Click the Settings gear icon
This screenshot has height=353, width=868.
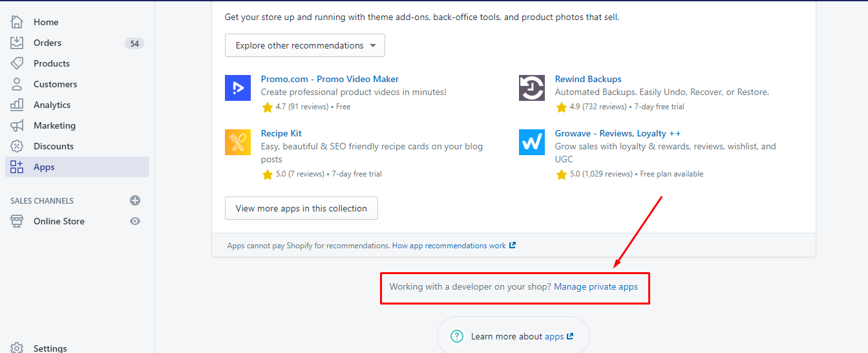[x=17, y=348]
